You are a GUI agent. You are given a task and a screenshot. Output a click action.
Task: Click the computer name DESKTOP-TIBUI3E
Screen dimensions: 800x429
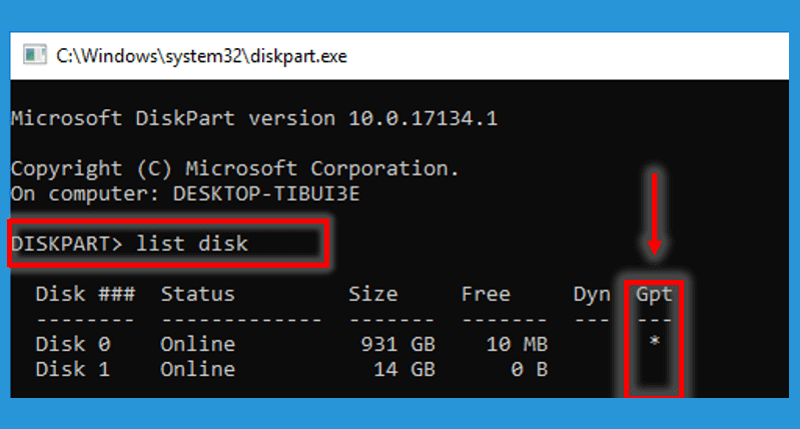coord(266,194)
